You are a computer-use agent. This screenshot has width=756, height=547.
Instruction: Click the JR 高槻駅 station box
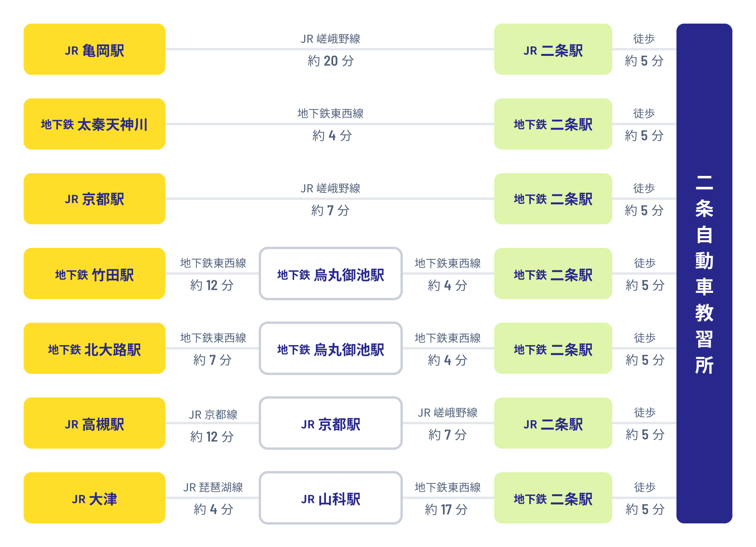(x=94, y=423)
